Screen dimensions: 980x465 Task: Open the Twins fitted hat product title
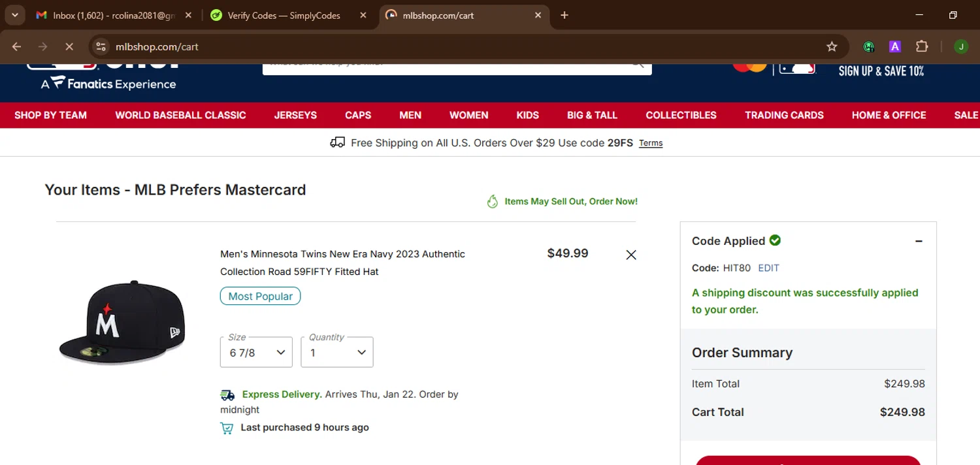click(342, 263)
